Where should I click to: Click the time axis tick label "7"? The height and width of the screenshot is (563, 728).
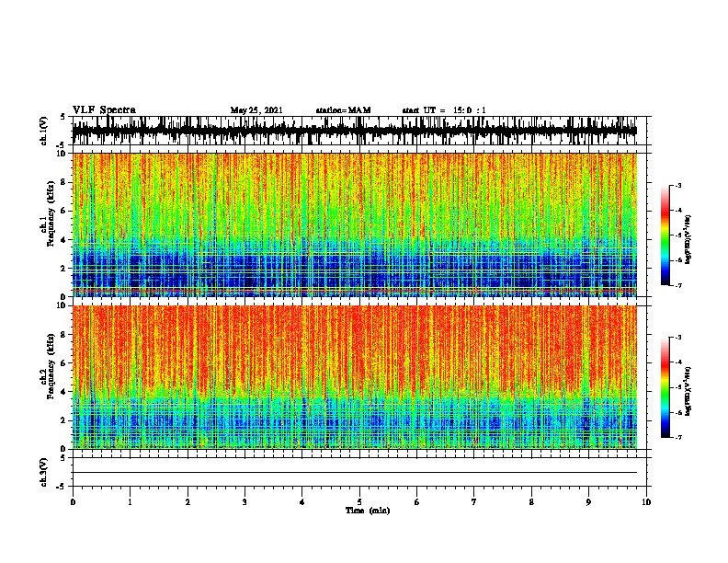(x=474, y=502)
